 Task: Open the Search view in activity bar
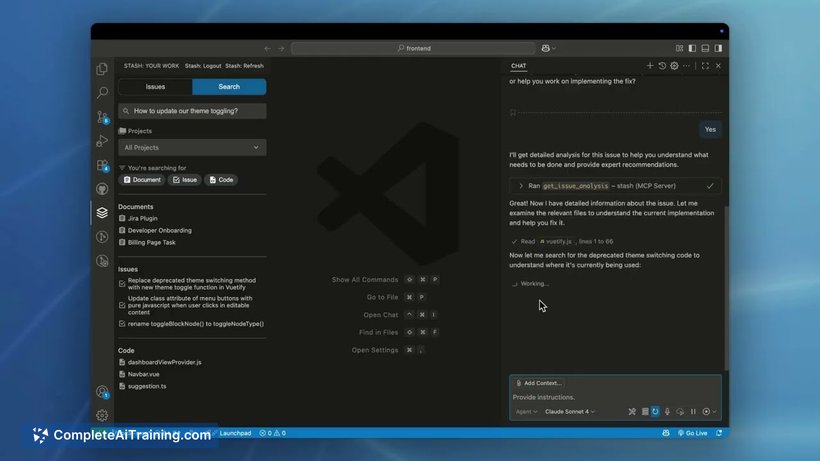pos(102,93)
